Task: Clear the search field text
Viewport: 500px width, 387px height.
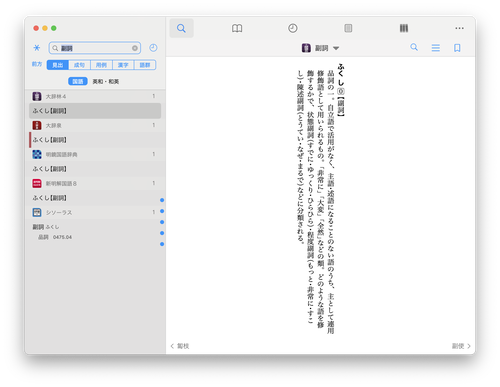Action: pyautogui.click(x=135, y=48)
